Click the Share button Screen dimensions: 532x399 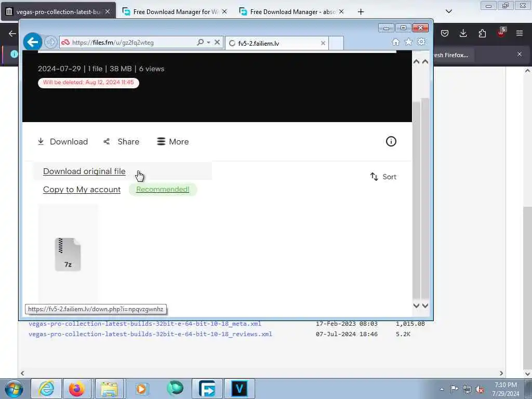point(122,141)
